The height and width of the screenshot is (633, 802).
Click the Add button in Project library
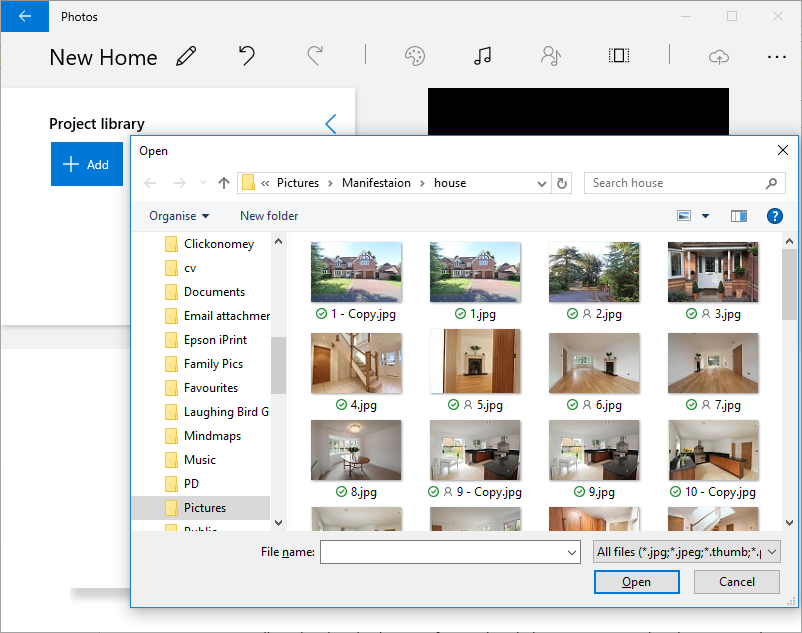(x=87, y=164)
